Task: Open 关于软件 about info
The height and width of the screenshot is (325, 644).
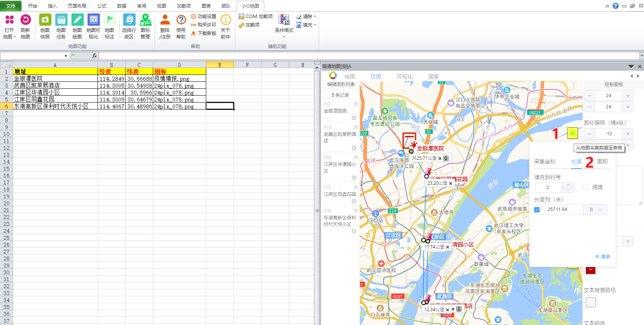Action: (x=225, y=27)
